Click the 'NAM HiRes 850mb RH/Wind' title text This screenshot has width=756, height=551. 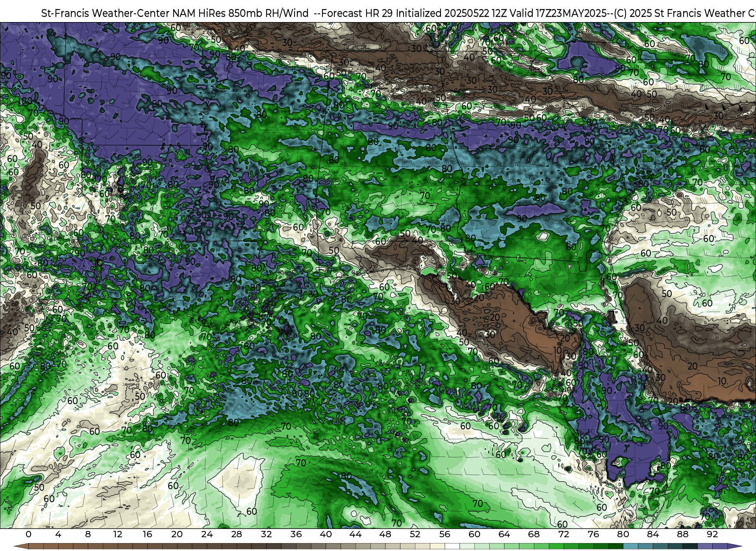(241, 13)
